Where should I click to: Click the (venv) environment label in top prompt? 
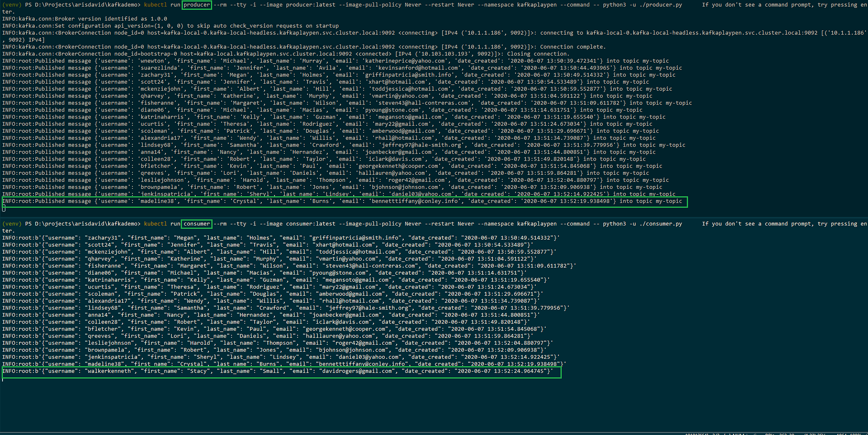pyautogui.click(x=12, y=5)
